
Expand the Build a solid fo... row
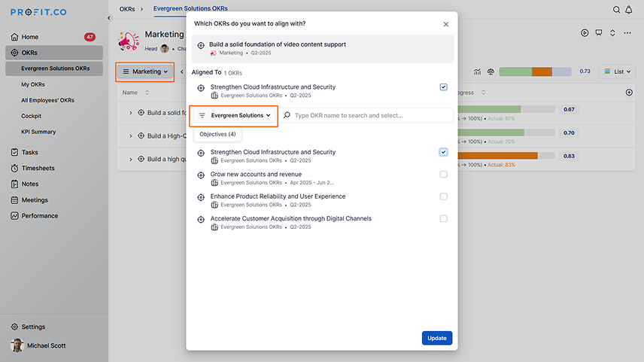click(x=131, y=113)
